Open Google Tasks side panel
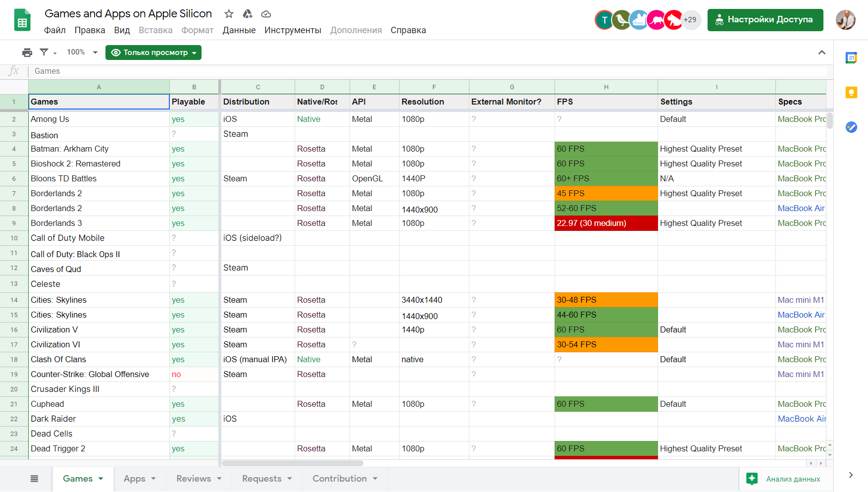The image size is (868, 492). coord(851,127)
